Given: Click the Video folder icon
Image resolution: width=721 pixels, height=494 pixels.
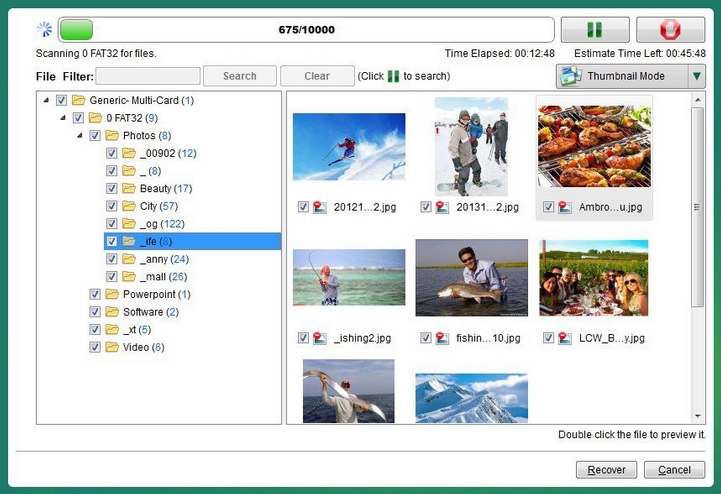Looking at the screenshot, I should pos(111,347).
